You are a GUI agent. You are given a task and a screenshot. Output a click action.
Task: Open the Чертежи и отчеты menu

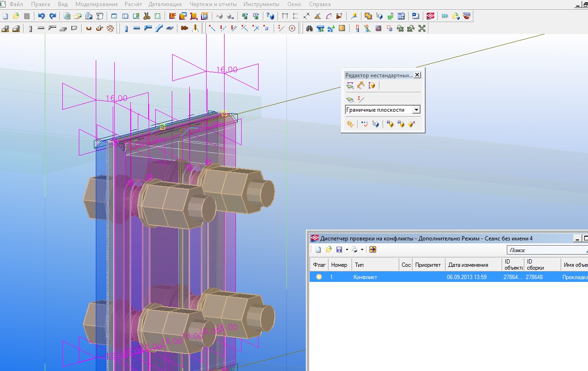click(212, 4)
